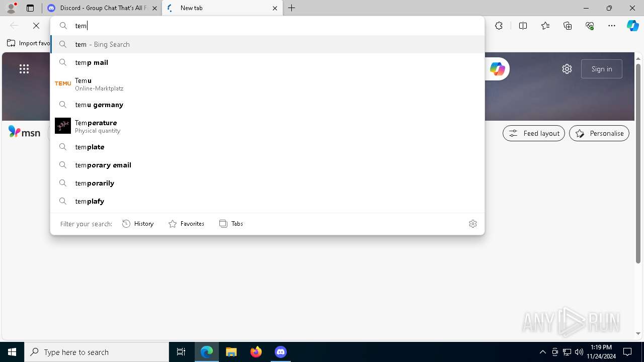Viewport: 644px width, 362px height.
Task: Toggle split screen view
Action: [523, 26]
